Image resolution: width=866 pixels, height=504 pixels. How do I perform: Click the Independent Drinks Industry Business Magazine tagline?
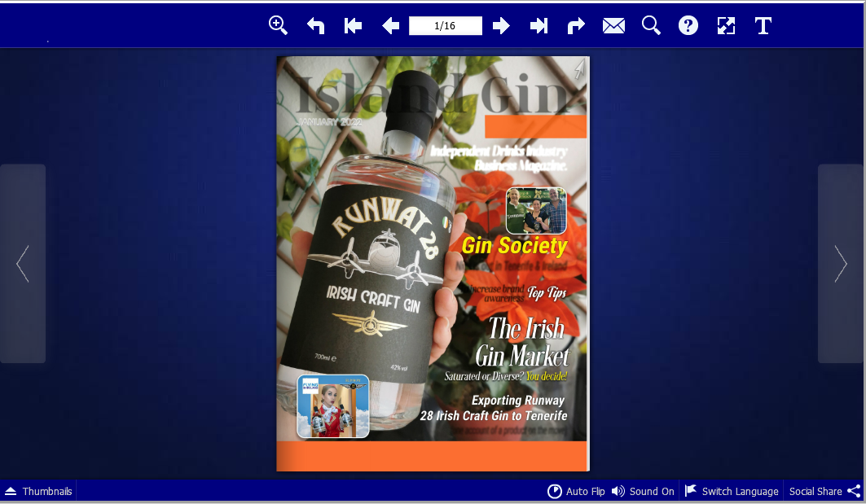pos(499,158)
